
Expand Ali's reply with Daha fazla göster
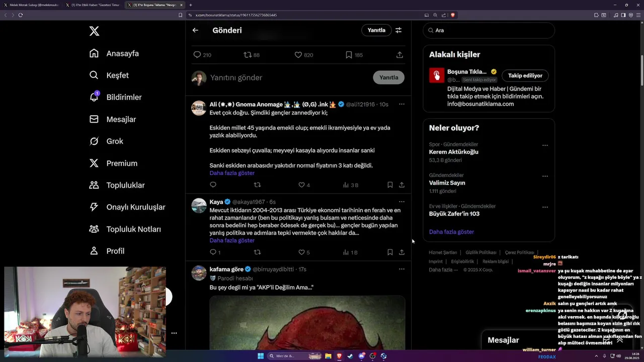click(x=232, y=173)
